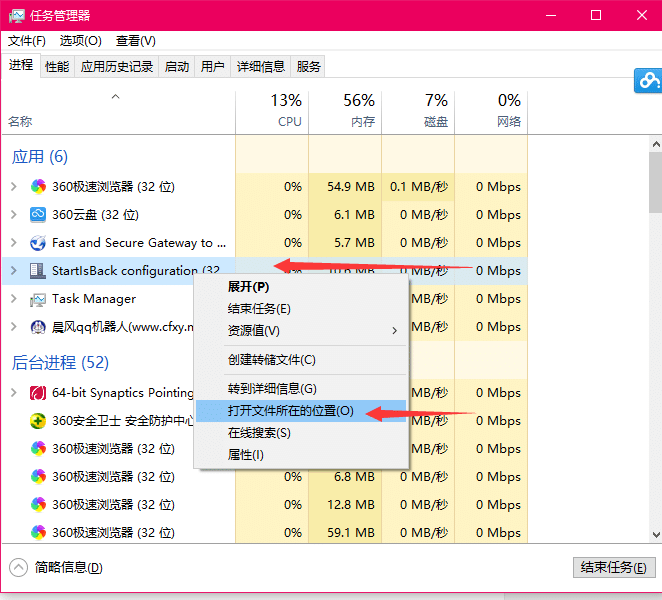The width and height of the screenshot is (662, 600).
Task: Click the 结束任务(E) button at bottom
Action: [x=614, y=567]
